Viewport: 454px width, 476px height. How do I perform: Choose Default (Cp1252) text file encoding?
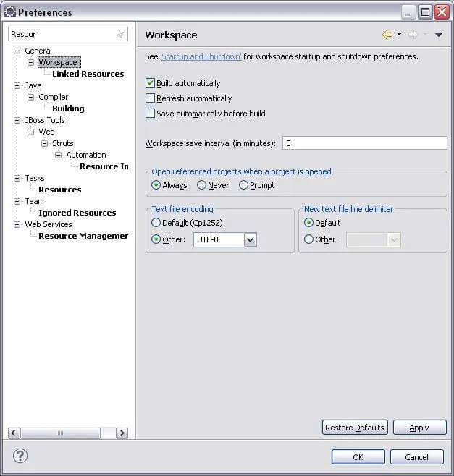(156, 223)
